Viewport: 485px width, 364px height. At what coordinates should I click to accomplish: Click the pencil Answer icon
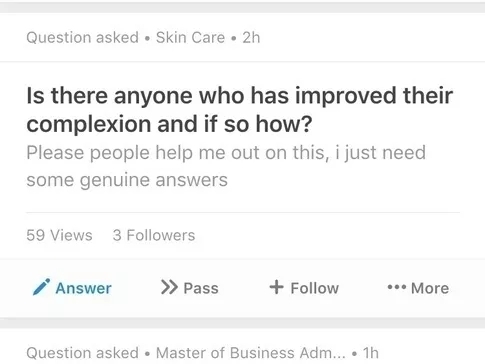point(41,287)
